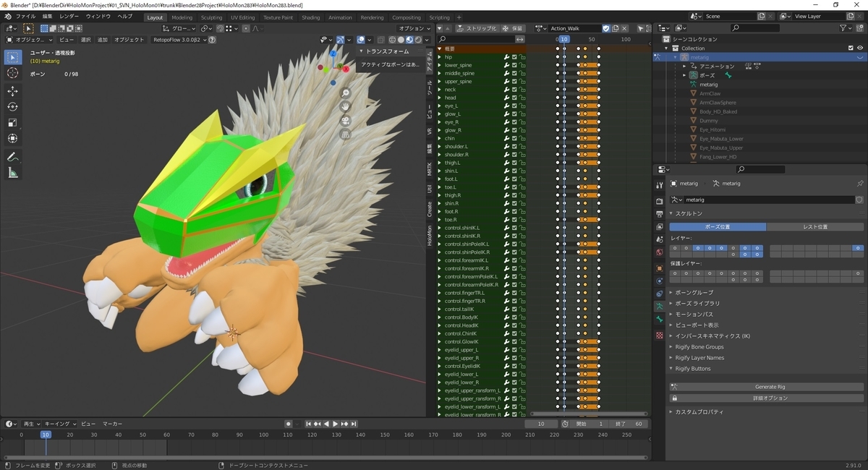Open the Tool properties tab icon
Viewport: 868px width, 470px height.
[x=660, y=187]
